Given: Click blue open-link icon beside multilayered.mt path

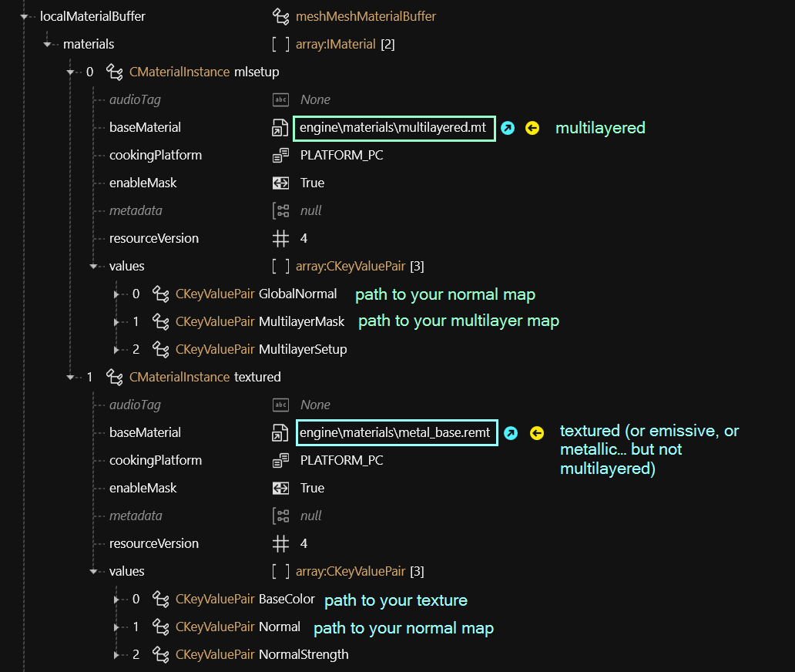Looking at the screenshot, I should (x=507, y=128).
